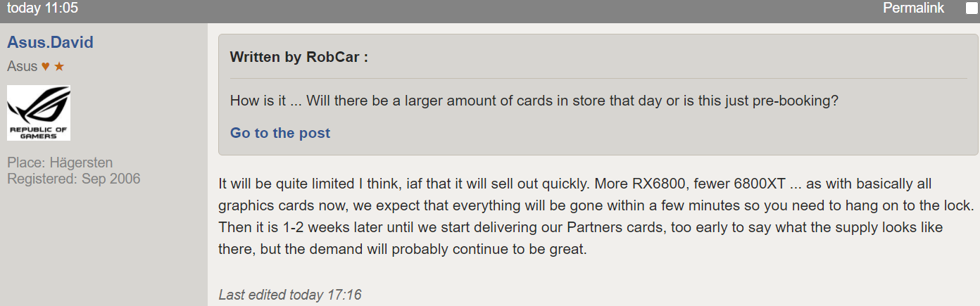Click '6800XT' in the reply text

(760, 185)
